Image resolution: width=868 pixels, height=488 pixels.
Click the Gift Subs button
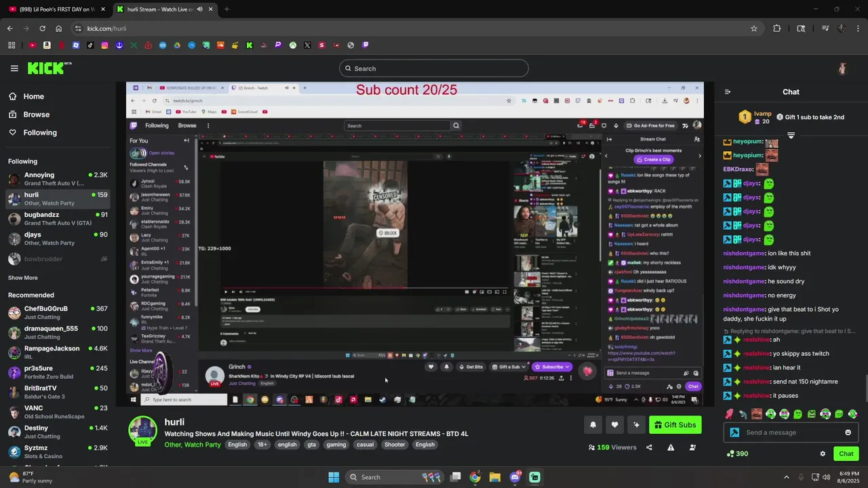click(675, 425)
